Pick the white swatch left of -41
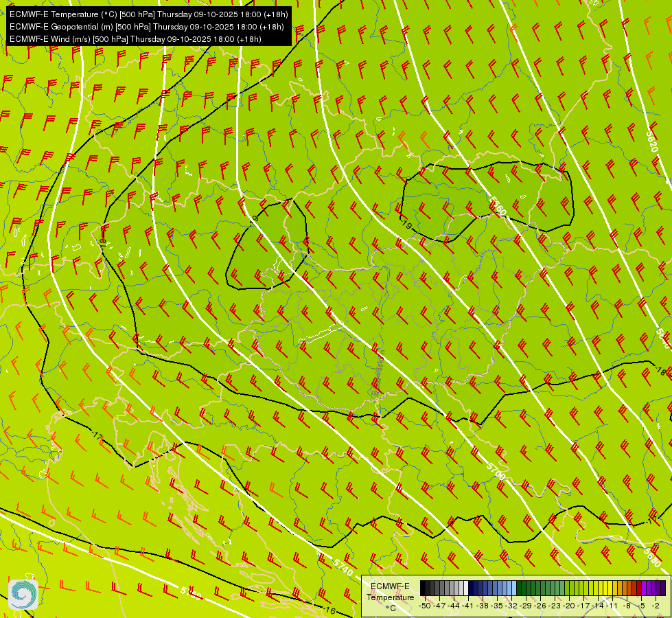This screenshot has width=672, height=618. click(466, 588)
